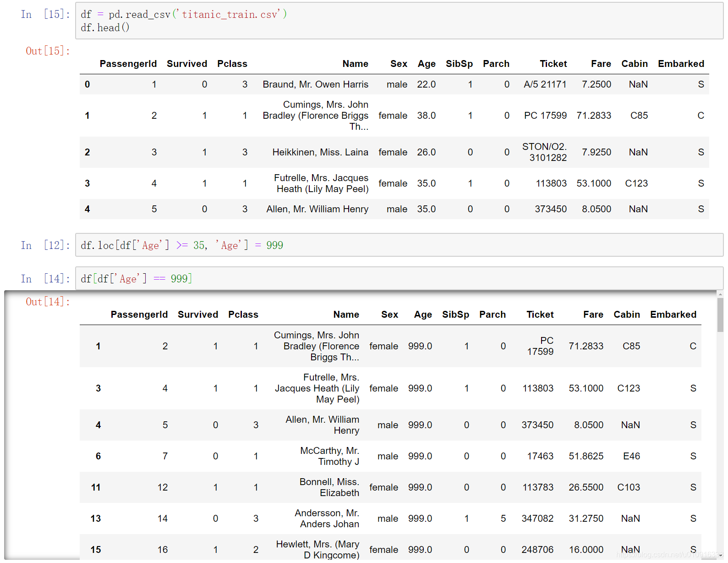Viewport: 728px width, 563px height.
Task: Click cabin value E46
Action: [x=632, y=456]
